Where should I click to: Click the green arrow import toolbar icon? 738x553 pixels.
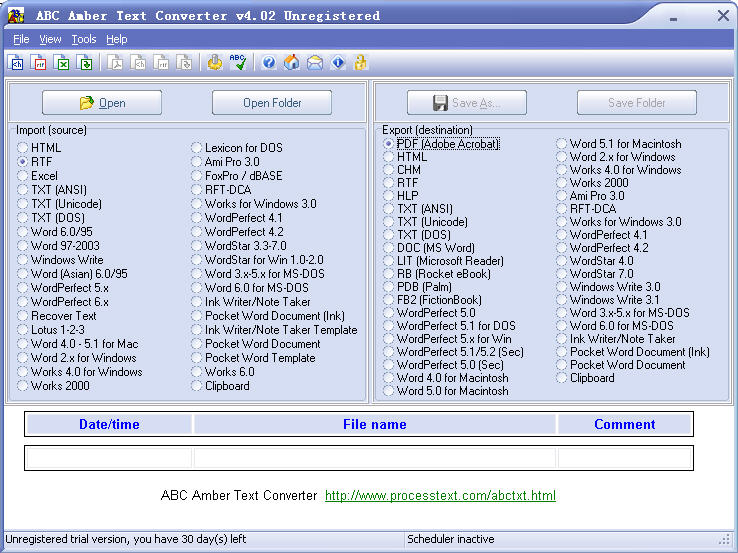(x=85, y=62)
